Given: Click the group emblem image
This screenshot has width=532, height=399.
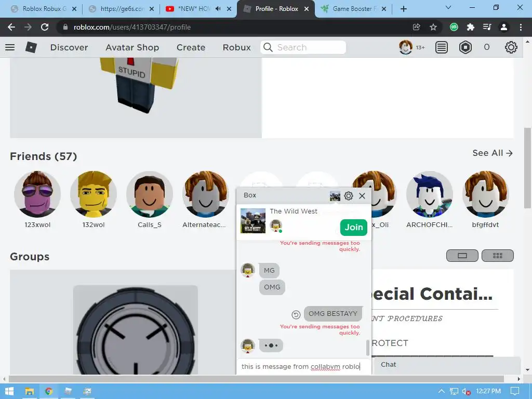Looking at the screenshot, I should pos(136,330).
